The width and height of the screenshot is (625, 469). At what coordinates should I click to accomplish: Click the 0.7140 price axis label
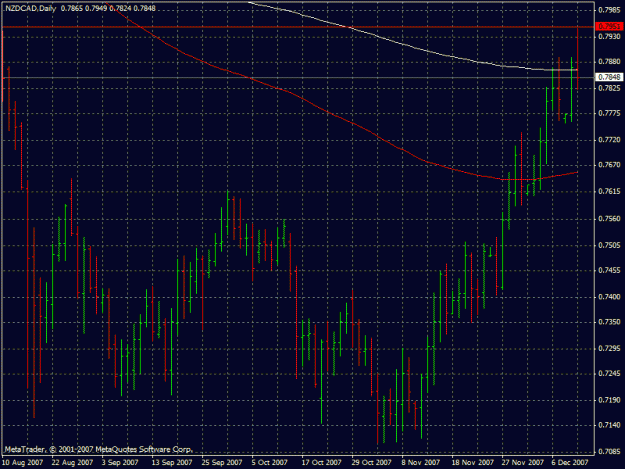coord(609,426)
